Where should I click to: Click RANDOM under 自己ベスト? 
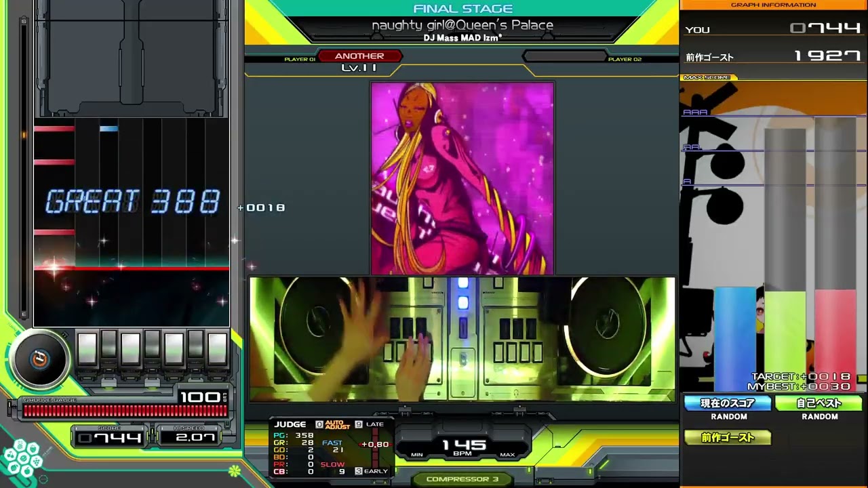(x=820, y=417)
